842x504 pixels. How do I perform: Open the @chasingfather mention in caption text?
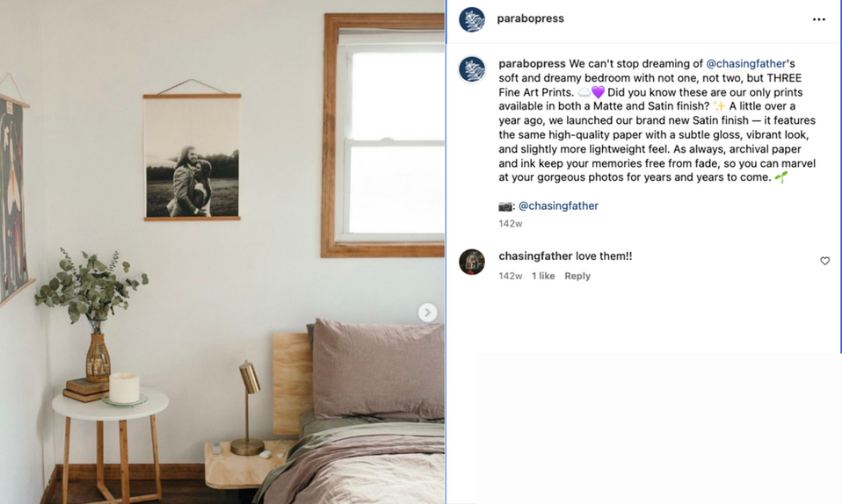click(x=746, y=63)
